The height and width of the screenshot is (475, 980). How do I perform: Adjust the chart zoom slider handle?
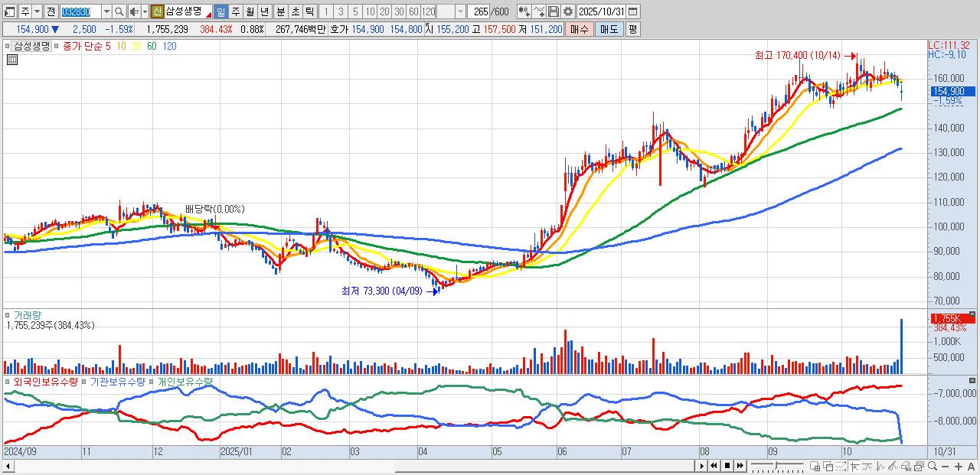tap(776, 465)
